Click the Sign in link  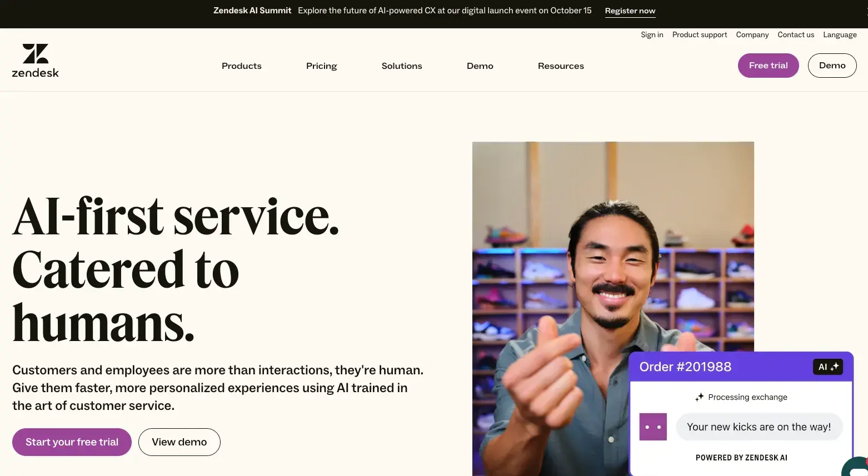pos(651,34)
